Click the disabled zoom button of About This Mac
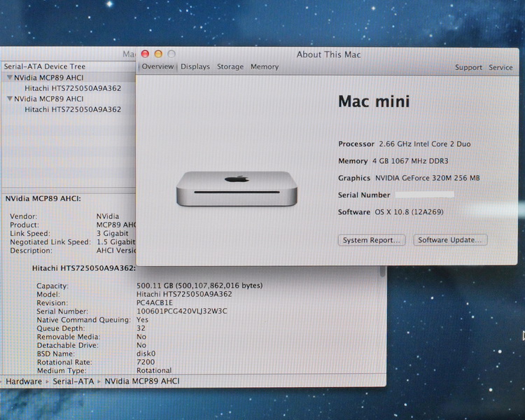Screen dimensions: 525x420 tap(171, 54)
